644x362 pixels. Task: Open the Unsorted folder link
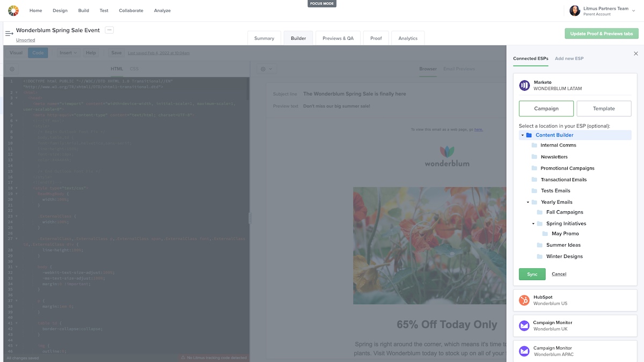click(26, 40)
